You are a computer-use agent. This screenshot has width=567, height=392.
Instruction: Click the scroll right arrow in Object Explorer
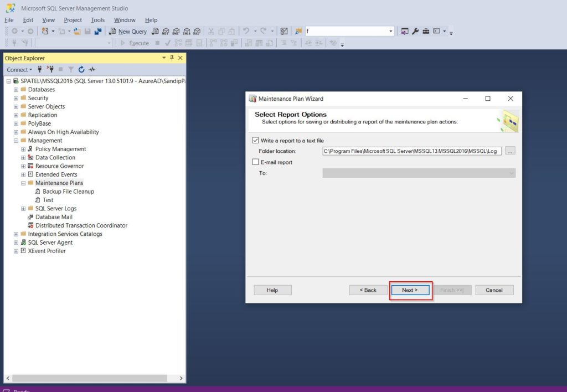point(181,378)
